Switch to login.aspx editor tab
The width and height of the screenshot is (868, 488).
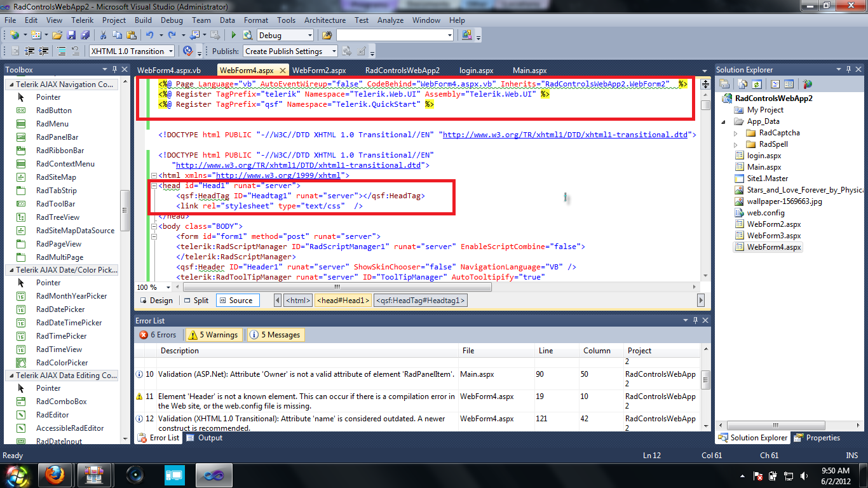[477, 71]
